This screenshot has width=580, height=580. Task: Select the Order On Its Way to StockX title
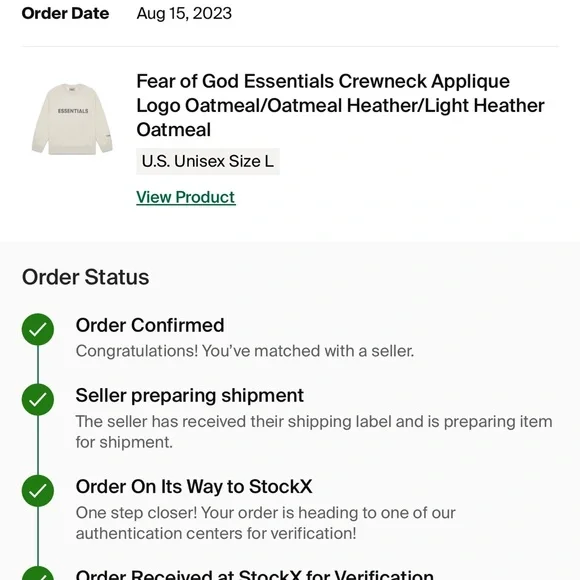tap(194, 486)
